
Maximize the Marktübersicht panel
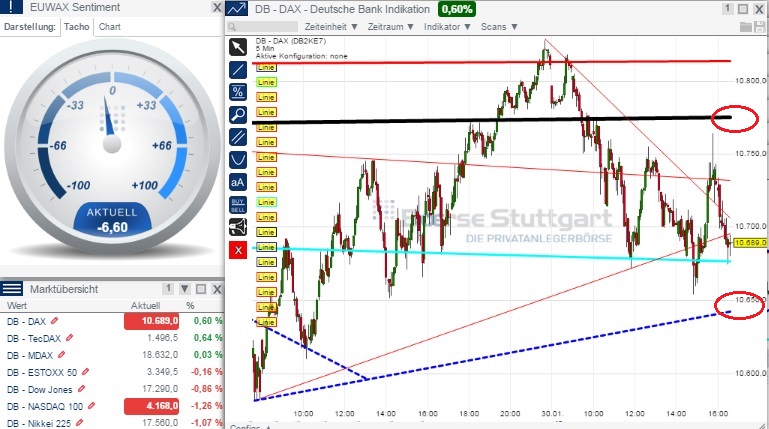[x=201, y=289]
